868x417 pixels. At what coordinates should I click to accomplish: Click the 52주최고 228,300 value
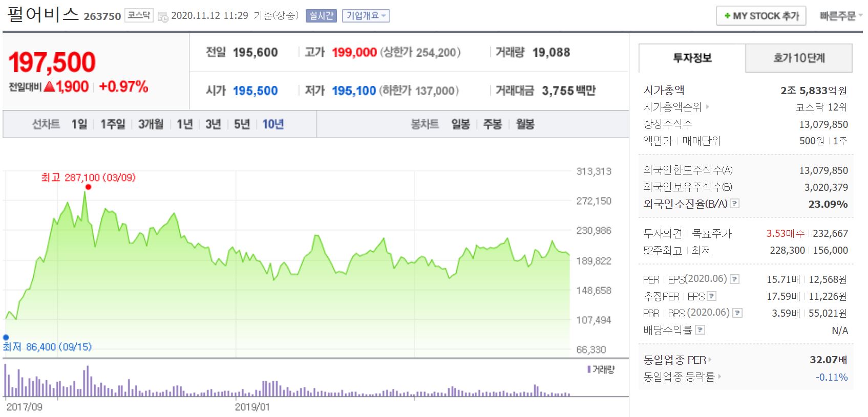click(x=787, y=250)
